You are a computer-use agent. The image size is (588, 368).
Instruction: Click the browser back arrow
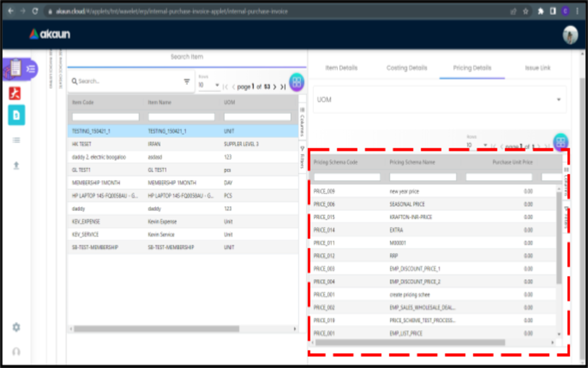pyautogui.click(x=11, y=11)
